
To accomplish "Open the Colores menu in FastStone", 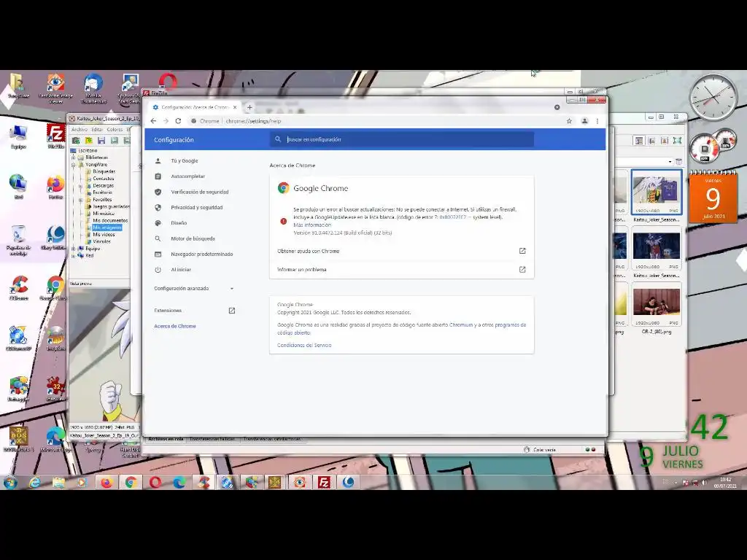I will pos(115,130).
